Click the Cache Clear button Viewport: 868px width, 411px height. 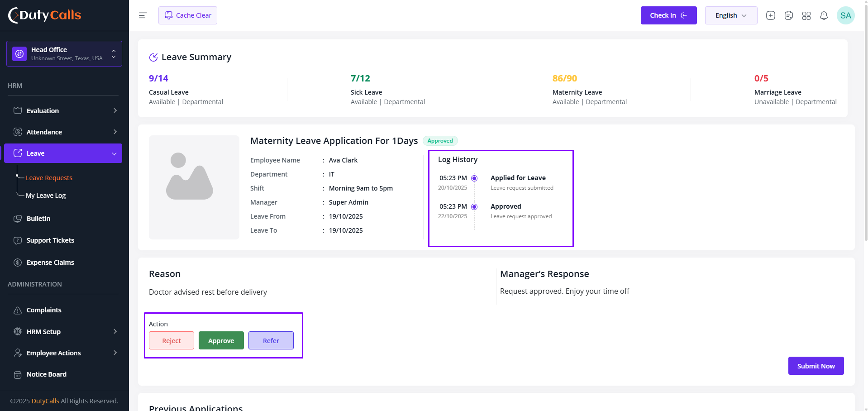[188, 15]
